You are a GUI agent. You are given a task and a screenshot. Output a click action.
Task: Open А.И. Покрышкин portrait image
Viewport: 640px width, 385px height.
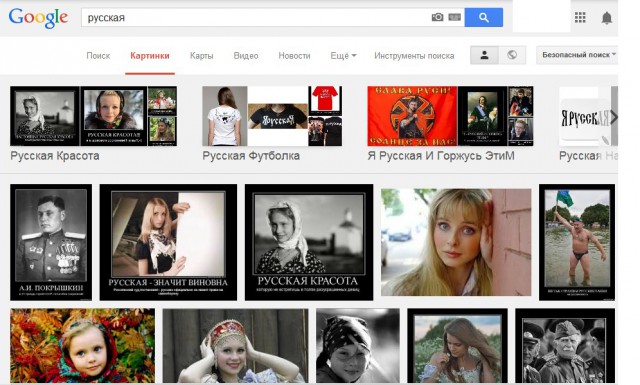[51, 242]
